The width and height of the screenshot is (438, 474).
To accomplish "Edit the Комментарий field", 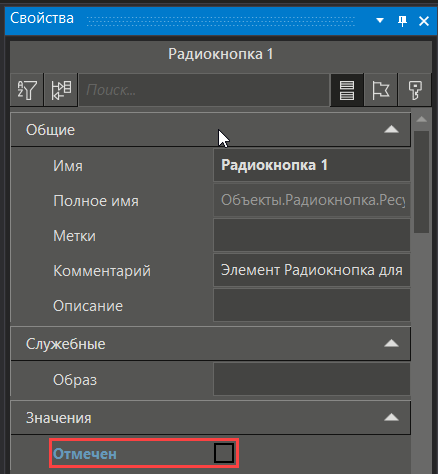I will click(312, 270).
